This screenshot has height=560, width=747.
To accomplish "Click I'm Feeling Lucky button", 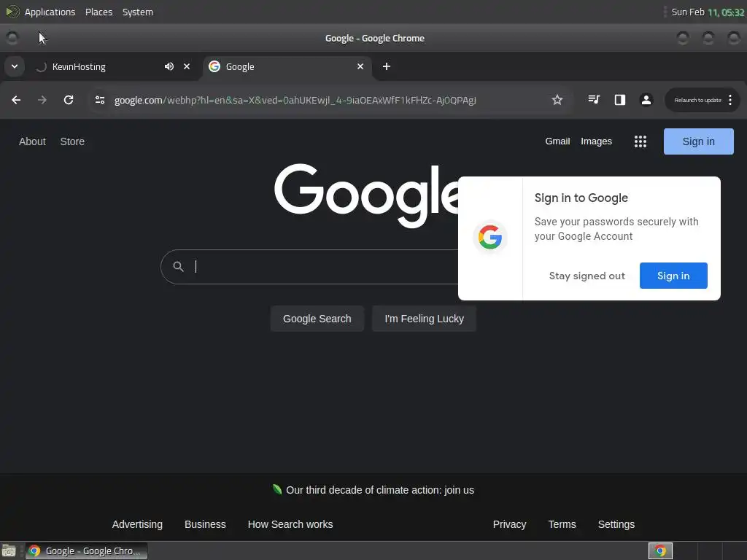I will (424, 319).
